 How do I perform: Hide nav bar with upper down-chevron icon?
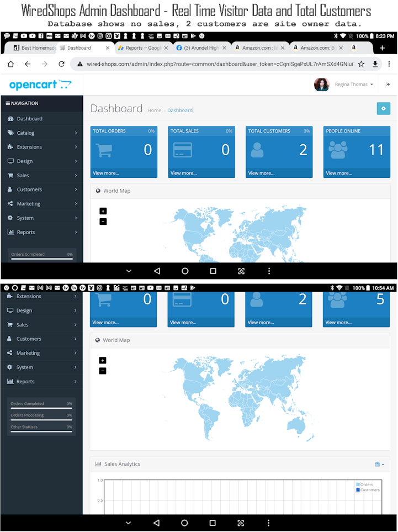[129, 271]
